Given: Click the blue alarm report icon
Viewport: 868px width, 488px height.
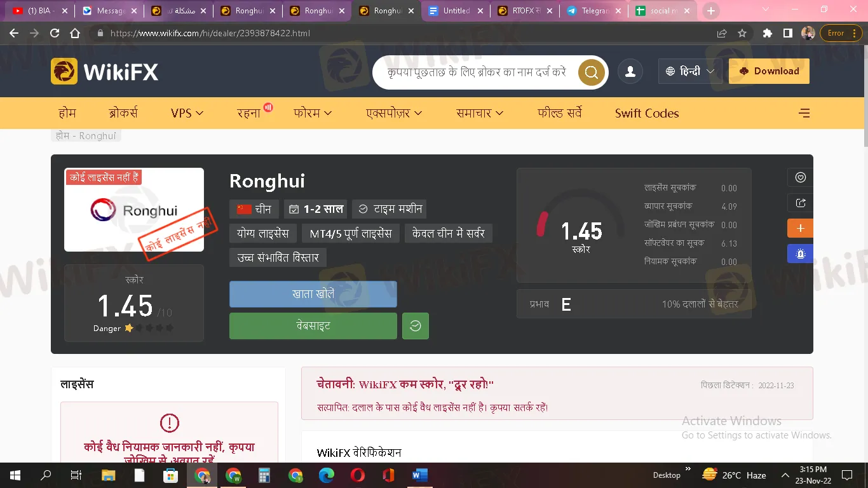Looking at the screenshot, I should point(800,254).
